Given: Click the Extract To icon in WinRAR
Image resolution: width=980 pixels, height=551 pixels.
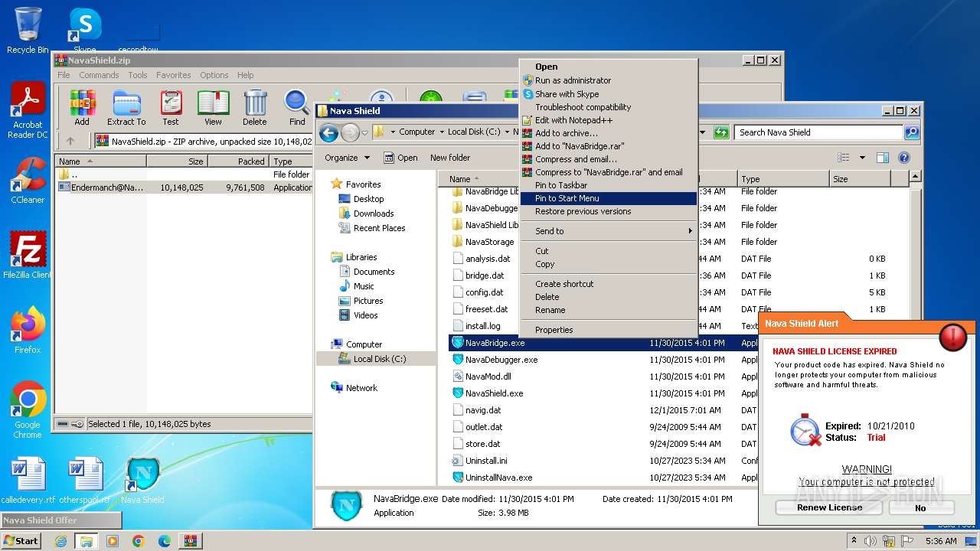Looking at the screenshot, I should pos(126,103).
